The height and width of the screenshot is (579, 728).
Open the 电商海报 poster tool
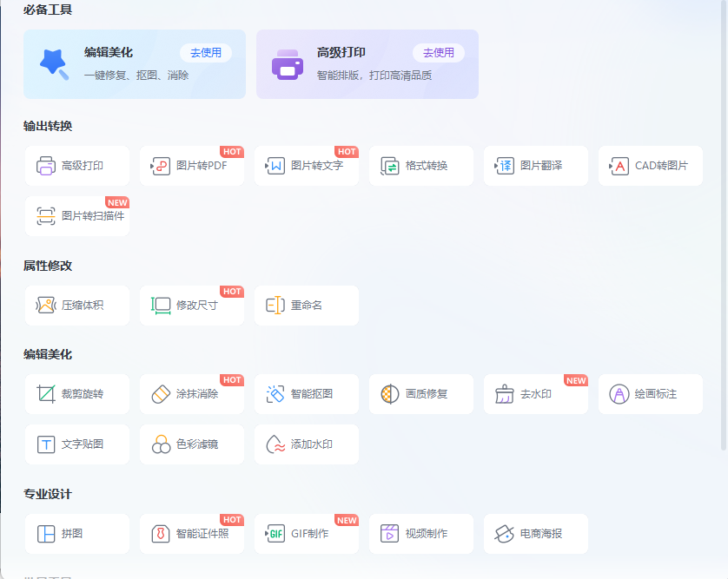point(535,534)
